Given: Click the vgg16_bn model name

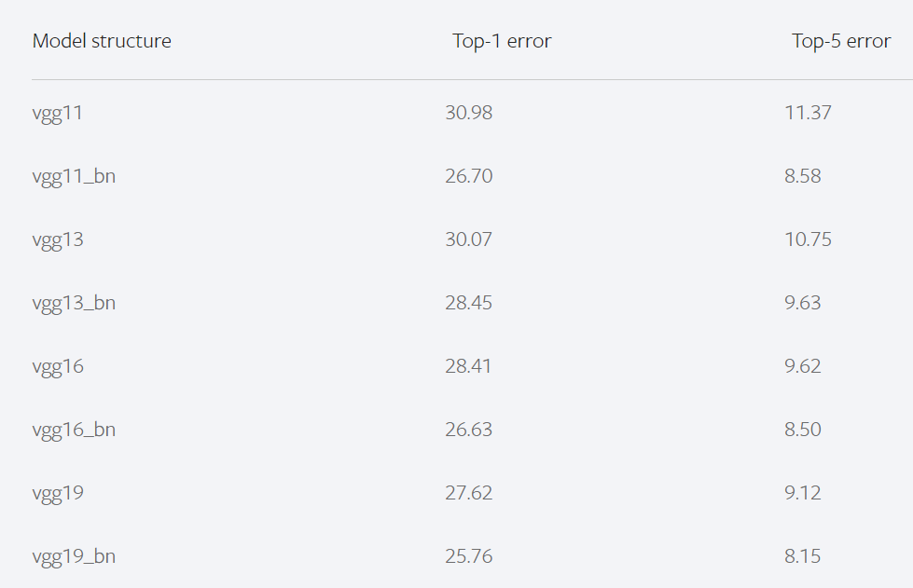Looking at the screenshot, I should 74,431.
